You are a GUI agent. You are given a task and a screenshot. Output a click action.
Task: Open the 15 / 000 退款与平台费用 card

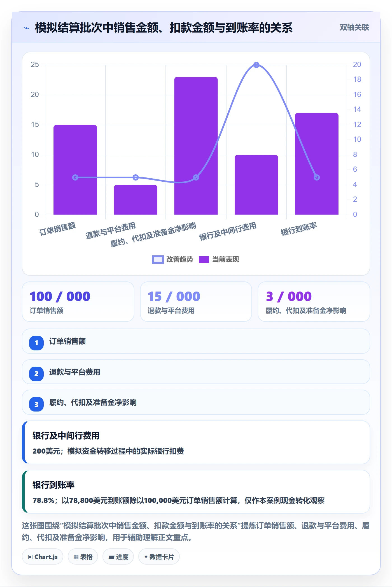pos(196,302)
